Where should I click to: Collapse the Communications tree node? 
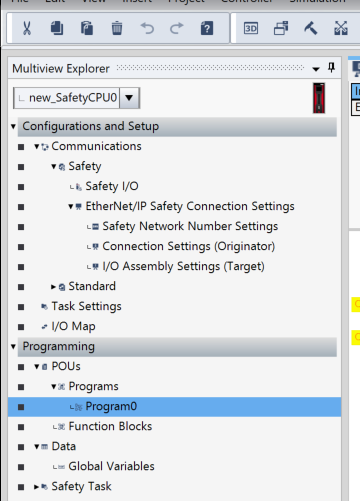point(37,146)
